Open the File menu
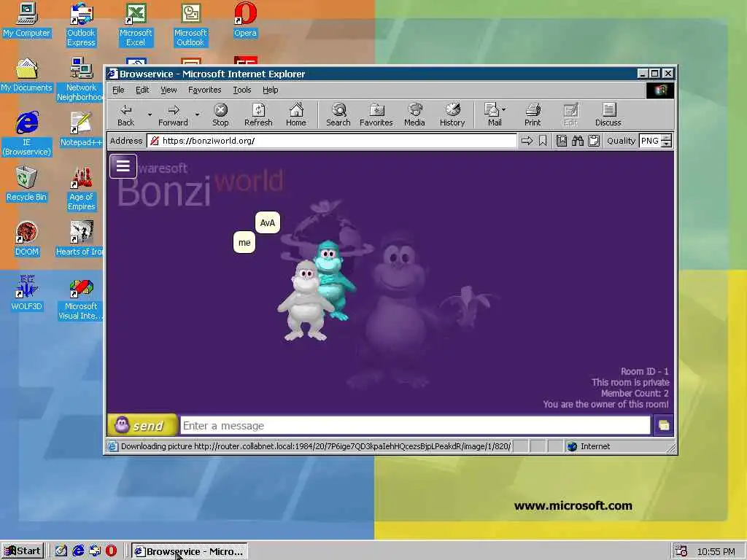 tap(118, 90)
